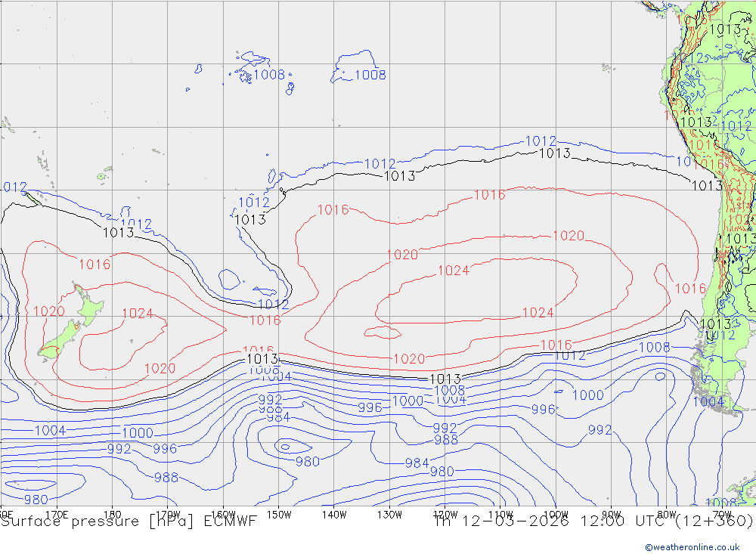Open the weatheronline.co.uk copyright link
Viewport: 756px width, 554px height.
(692, 547)
